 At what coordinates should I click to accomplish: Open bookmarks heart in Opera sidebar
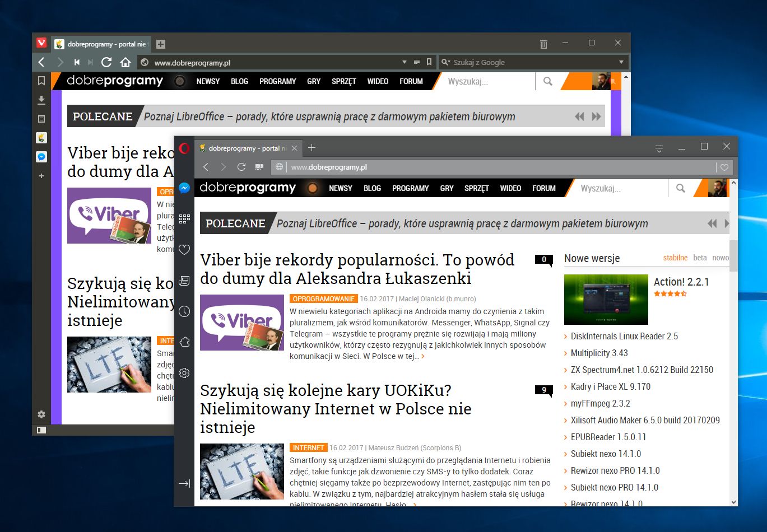[184, 250]
